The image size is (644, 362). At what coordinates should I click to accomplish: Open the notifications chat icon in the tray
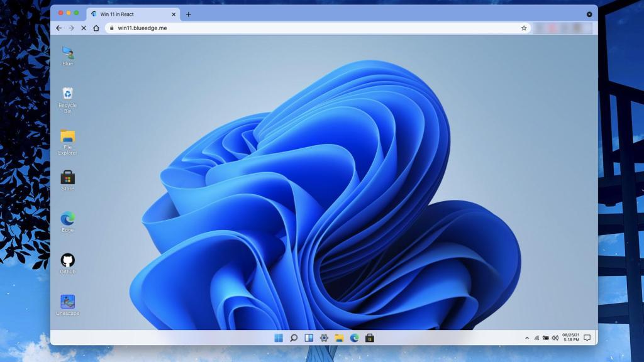(x=586, y=338)
